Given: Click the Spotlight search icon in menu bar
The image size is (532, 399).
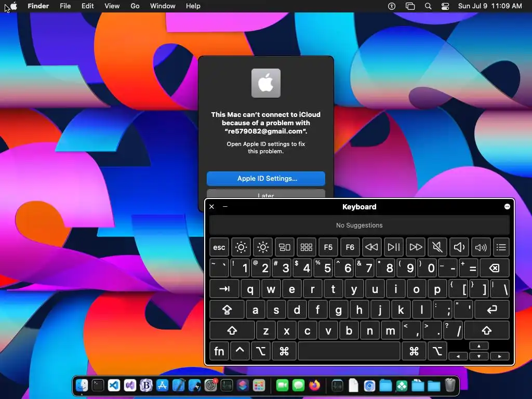Looking at the screenshot, I should coord(428,6).
